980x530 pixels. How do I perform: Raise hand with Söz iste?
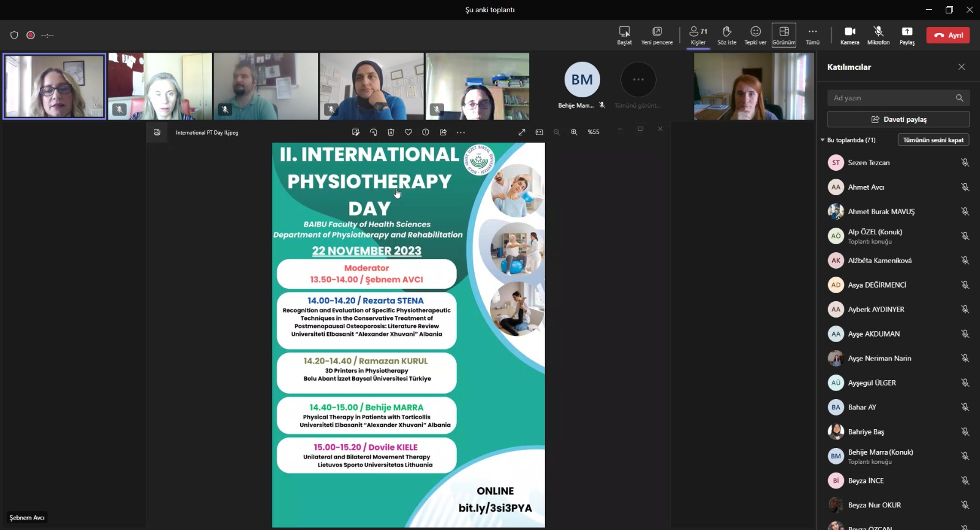[726, 35]
